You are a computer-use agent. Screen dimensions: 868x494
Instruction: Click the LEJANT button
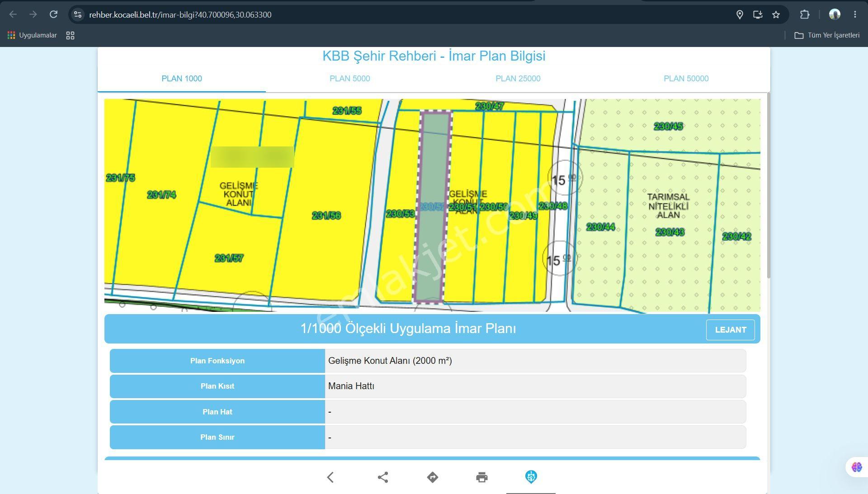731,330
